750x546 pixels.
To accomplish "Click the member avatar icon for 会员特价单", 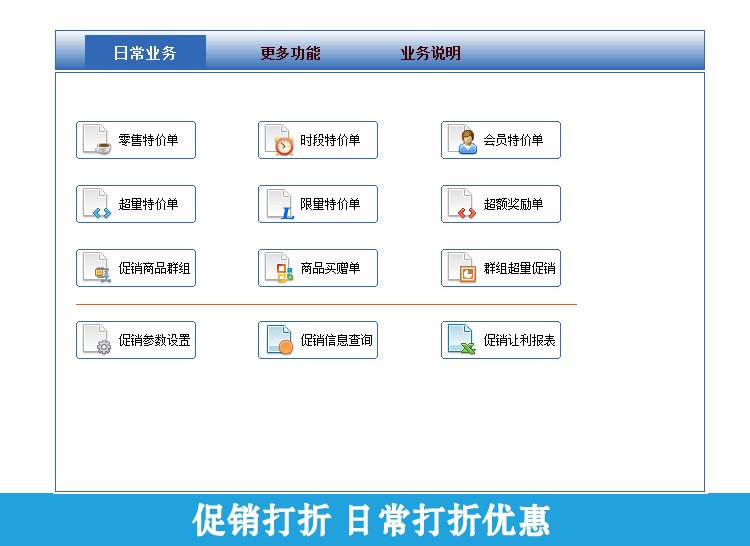I will tap(463, 140).
